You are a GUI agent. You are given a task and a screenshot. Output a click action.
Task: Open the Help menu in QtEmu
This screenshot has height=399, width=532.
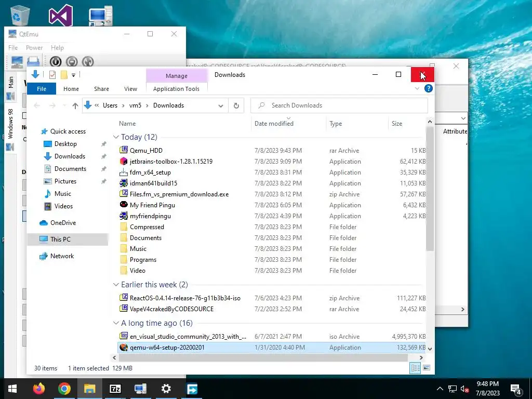57,47
